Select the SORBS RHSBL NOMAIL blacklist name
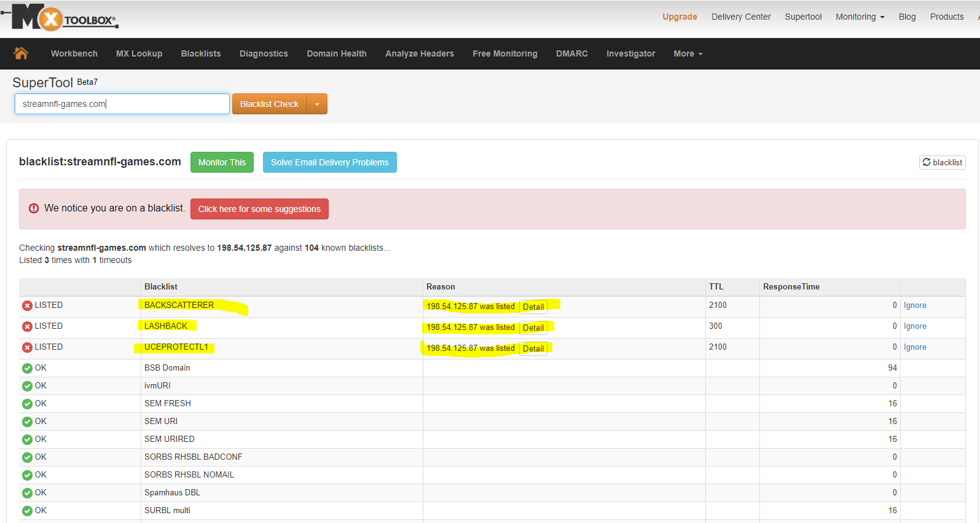980x523 pixels. [189, 474]
